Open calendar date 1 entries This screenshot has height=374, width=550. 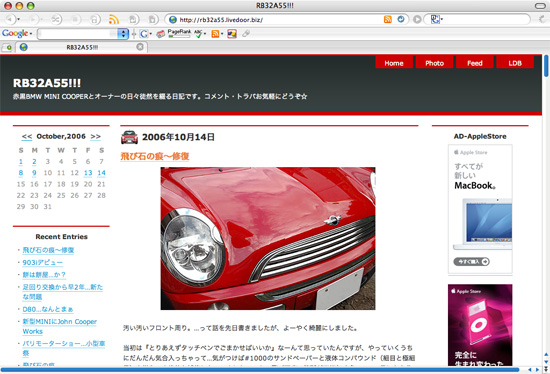(x=21, y=162)
